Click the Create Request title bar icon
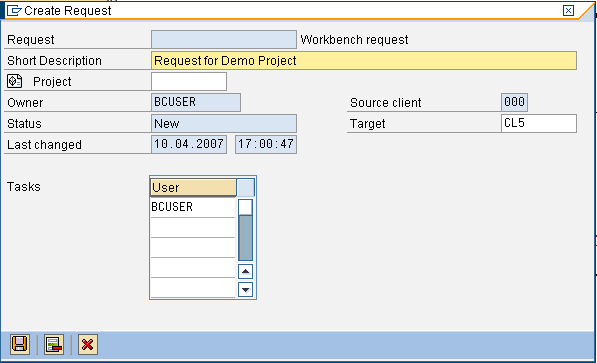 [x=14, y=11]
